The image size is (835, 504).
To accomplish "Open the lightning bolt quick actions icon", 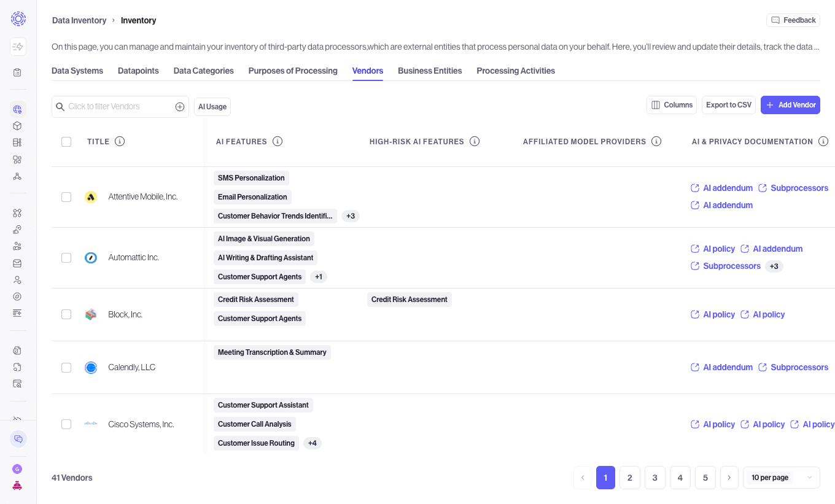I will point(18,47).
